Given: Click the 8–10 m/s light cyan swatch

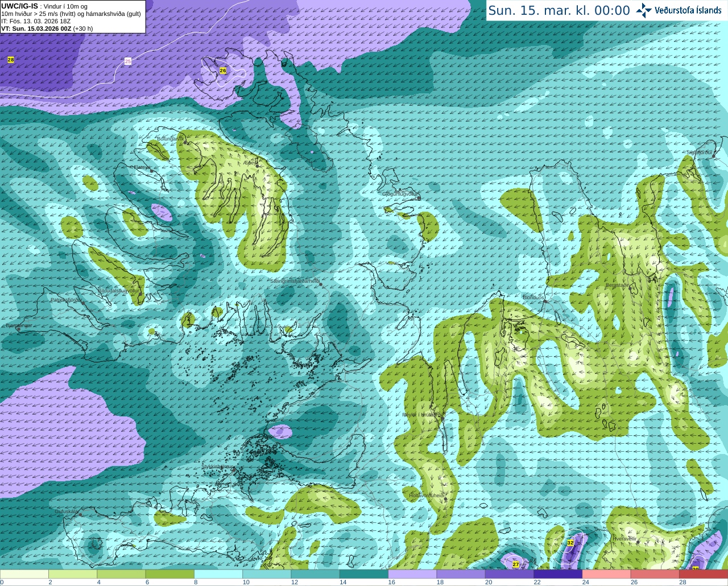Looking at the screenshot, I should pos(218,574).
